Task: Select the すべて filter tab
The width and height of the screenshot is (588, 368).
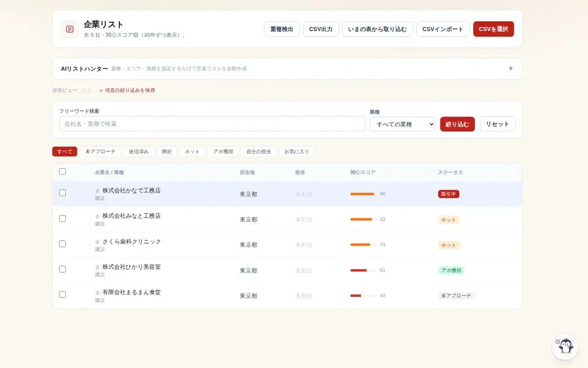Action: tap(65, 151)
